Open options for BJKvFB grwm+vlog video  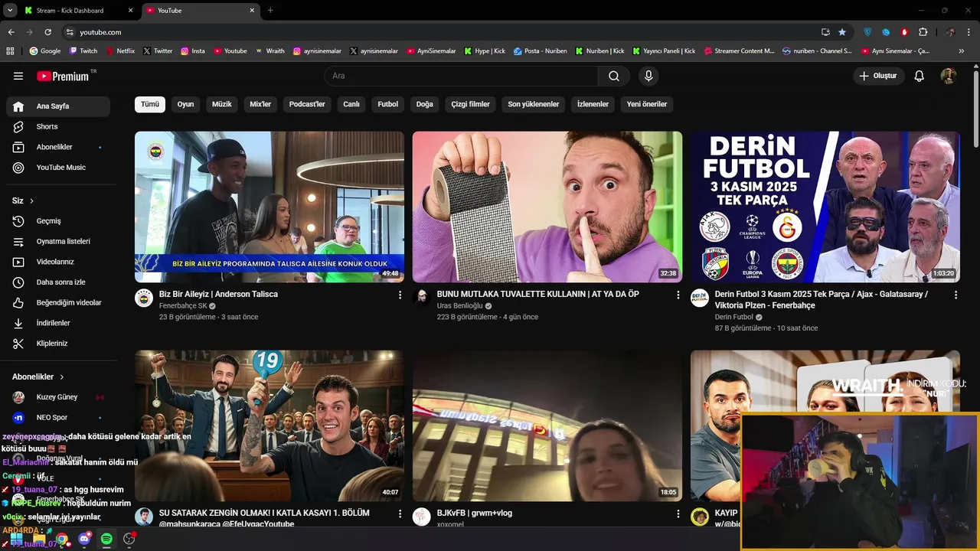pos(678,514)
